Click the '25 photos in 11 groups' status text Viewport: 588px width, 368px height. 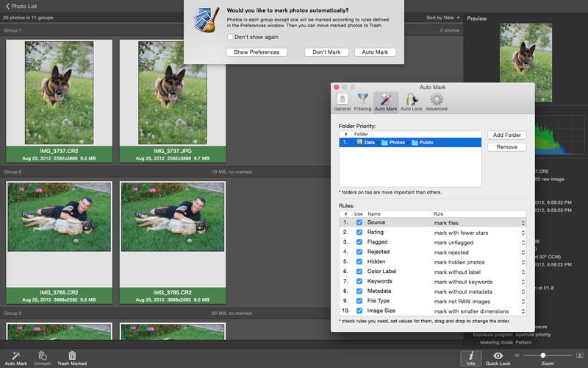(x=28, y=18)
